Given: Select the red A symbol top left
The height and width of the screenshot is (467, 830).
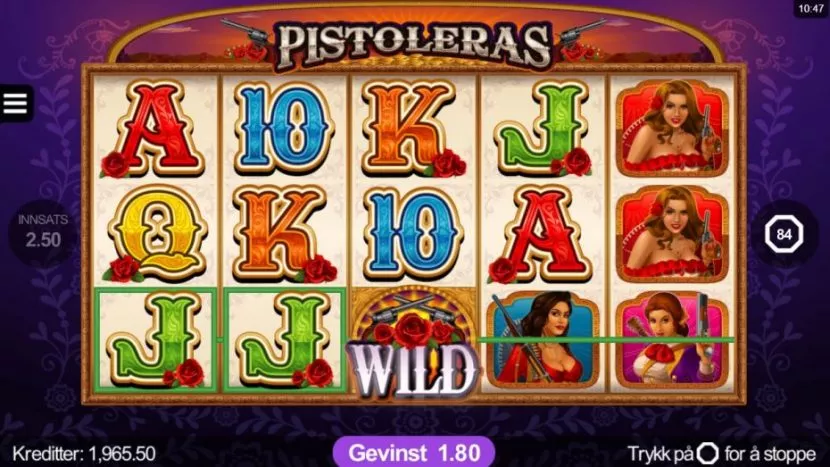Looking at the screenshot, I should pyautogui.click(x=155, y=129).
